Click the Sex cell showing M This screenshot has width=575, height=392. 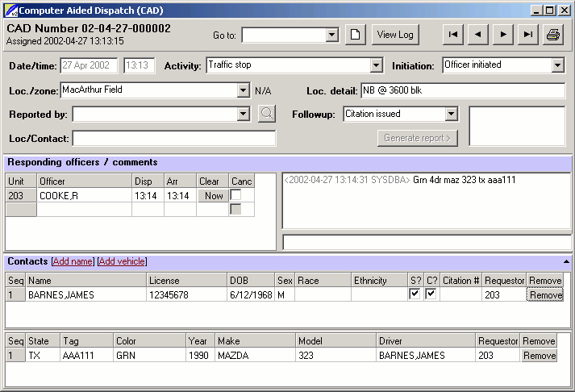[x=285, y=295]
